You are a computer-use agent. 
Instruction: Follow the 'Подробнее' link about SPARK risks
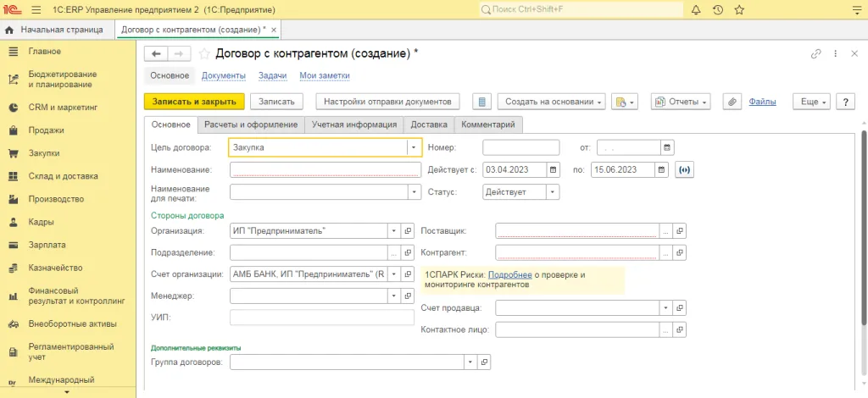point(509,275)
